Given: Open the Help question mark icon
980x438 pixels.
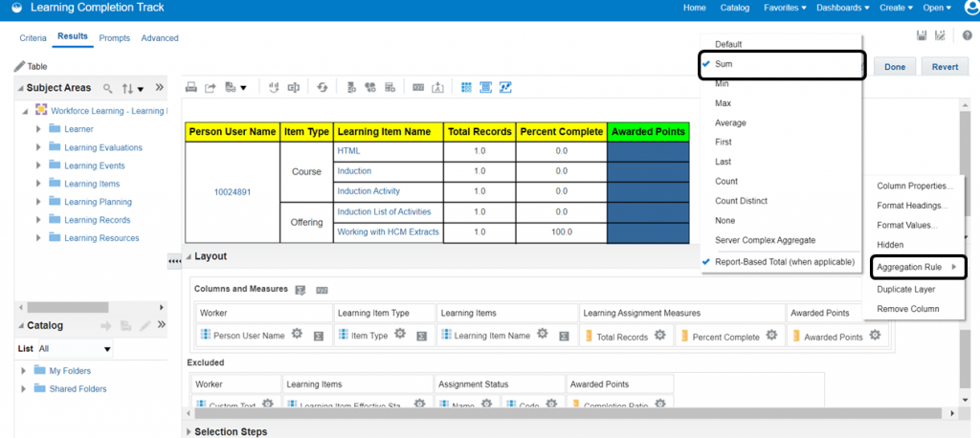Looking at the screenshot, I should pos(967,36).
